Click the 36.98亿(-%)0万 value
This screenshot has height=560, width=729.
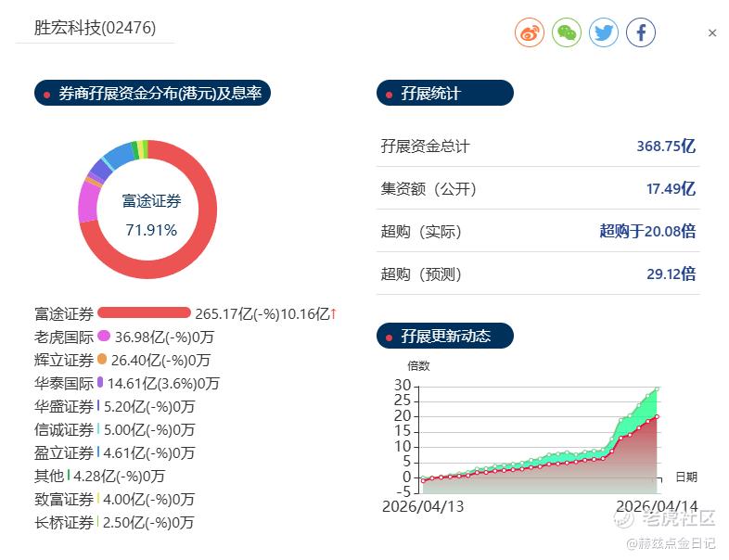(x=164, y=337)
